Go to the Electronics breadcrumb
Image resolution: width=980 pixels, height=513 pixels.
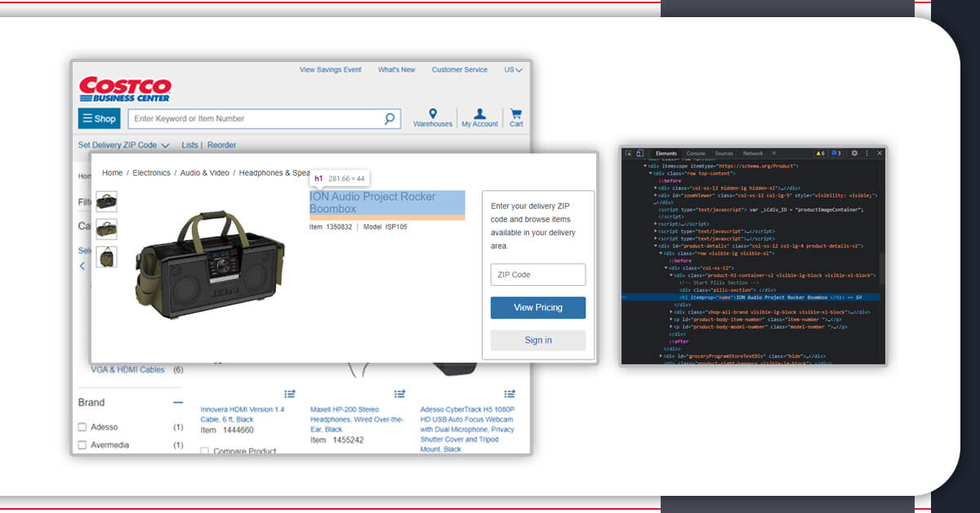click(152, 173)
